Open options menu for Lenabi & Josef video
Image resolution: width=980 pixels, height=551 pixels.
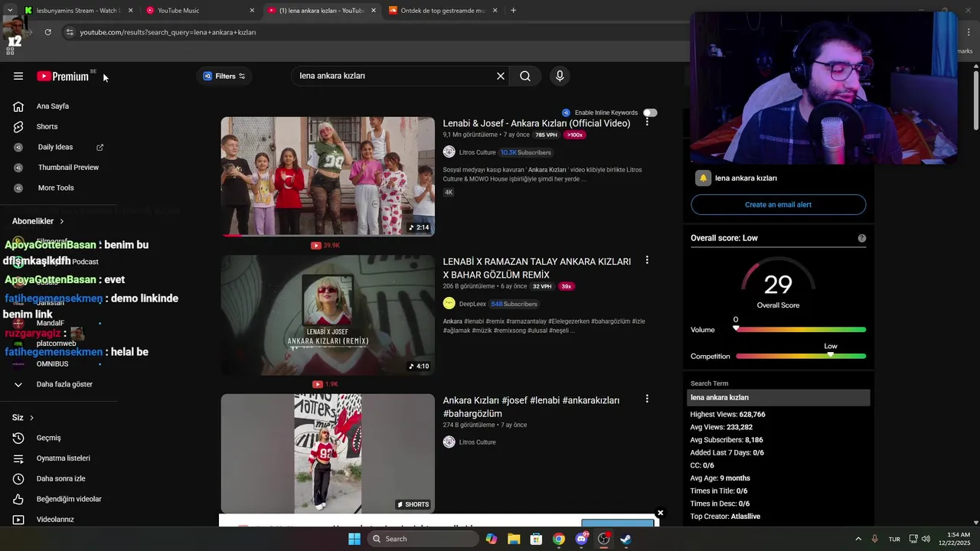point(647,122)
